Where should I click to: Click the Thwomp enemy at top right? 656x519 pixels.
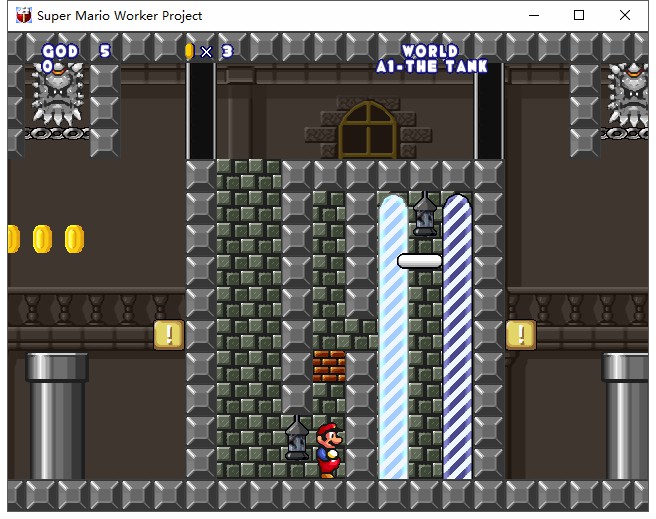[628, 95]
